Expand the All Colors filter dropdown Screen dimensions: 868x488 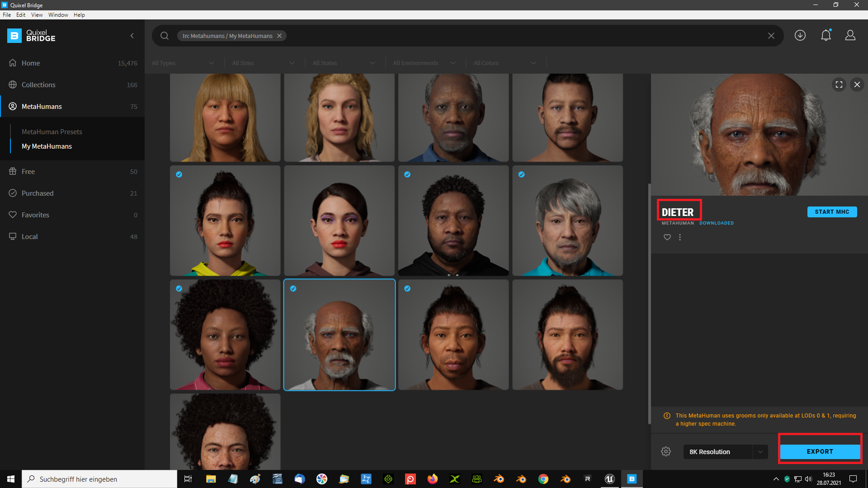(505, 63)
